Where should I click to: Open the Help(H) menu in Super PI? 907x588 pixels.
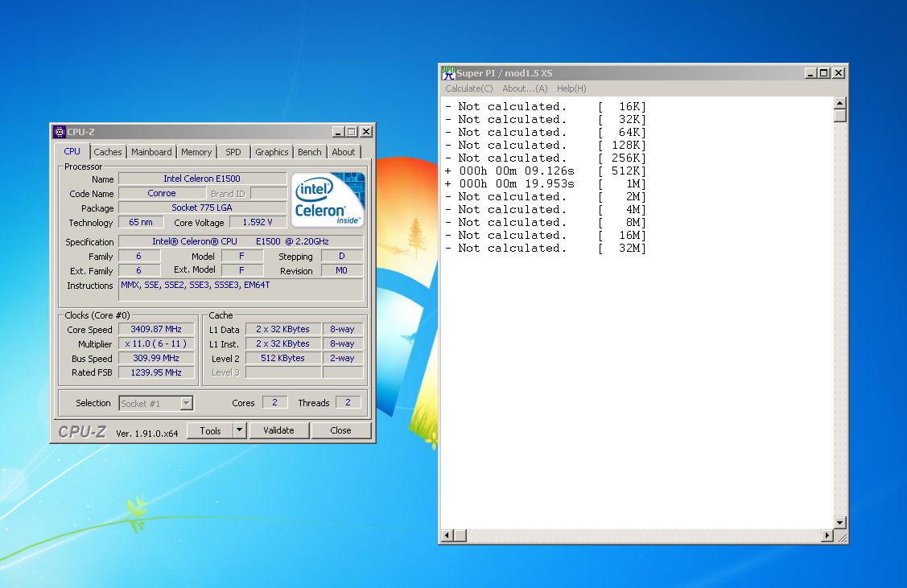point(571,88)
